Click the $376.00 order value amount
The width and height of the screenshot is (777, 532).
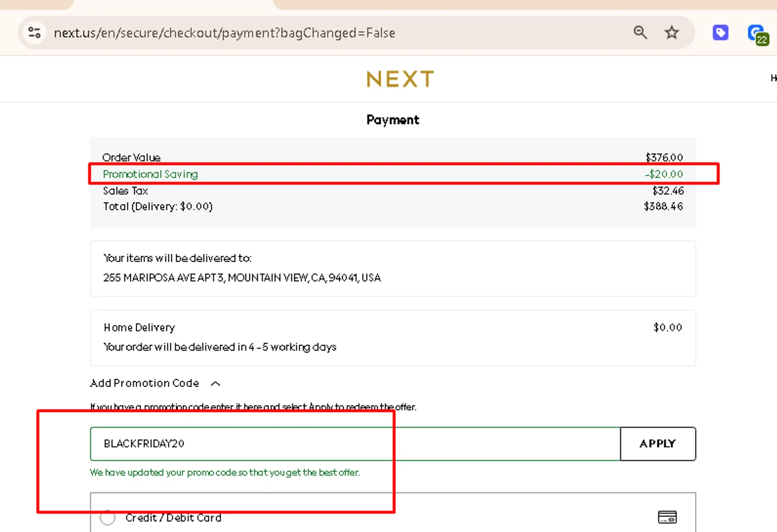click(x=664, y=157)
